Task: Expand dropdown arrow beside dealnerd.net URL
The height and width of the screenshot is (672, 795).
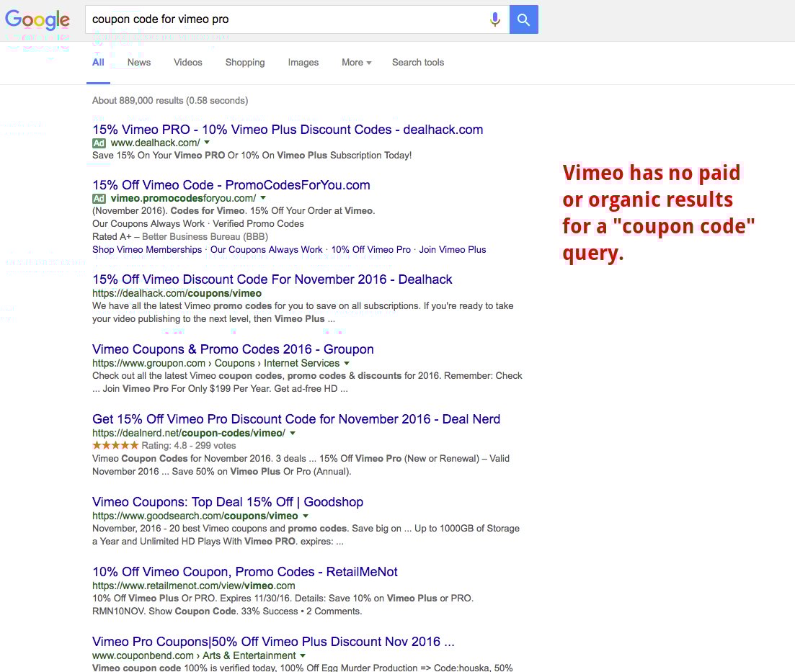Action: (293, 434)
